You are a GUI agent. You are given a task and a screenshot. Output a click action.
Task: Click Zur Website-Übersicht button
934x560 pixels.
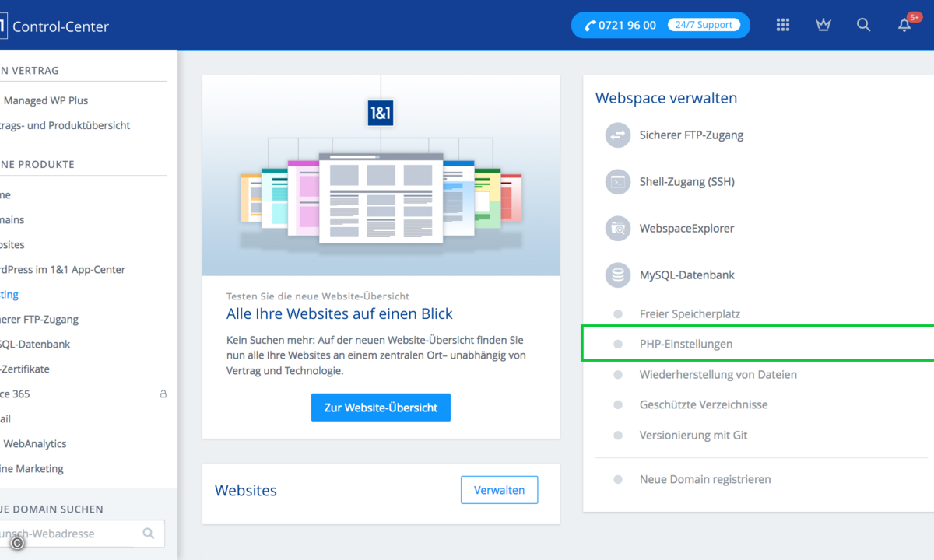click(x=381, y=408)
